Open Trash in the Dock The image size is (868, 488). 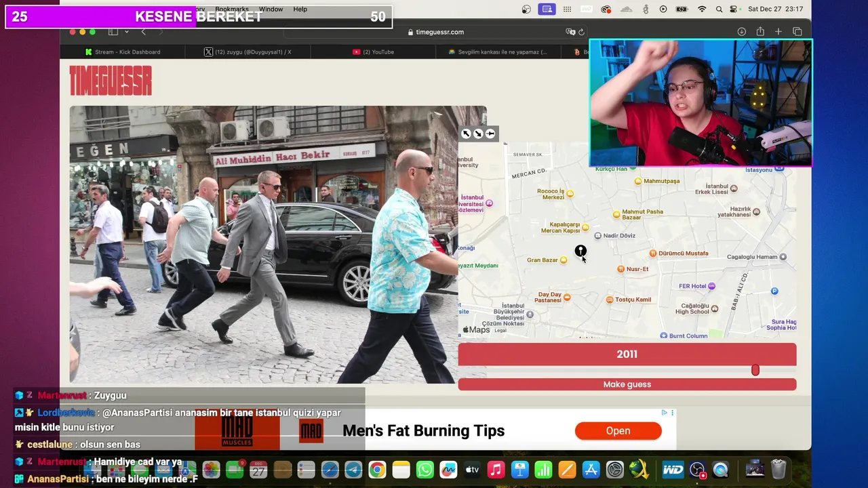pyautogui.click(x=778, y=469)
